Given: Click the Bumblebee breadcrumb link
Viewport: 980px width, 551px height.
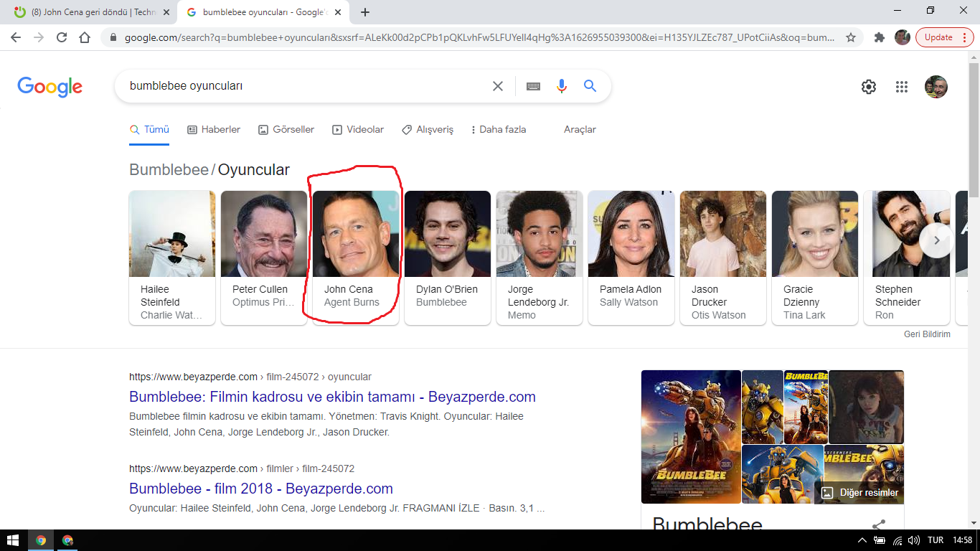Looking at the screenshot, I should coord(169,170).
